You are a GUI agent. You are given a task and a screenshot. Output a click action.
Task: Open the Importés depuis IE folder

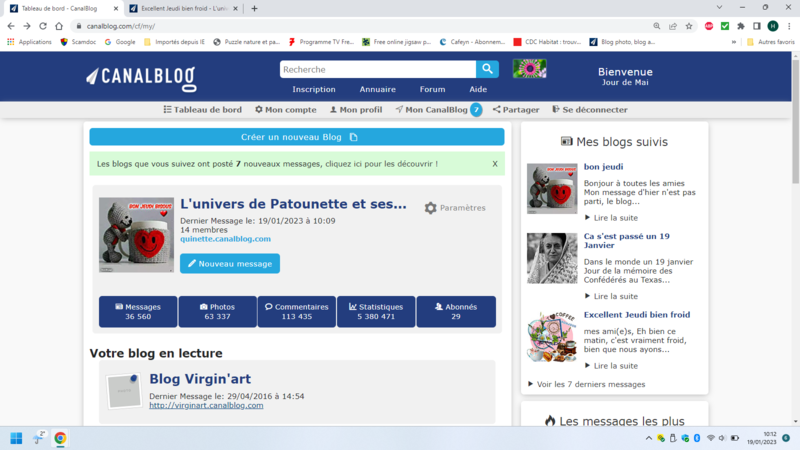click(174, 42)
